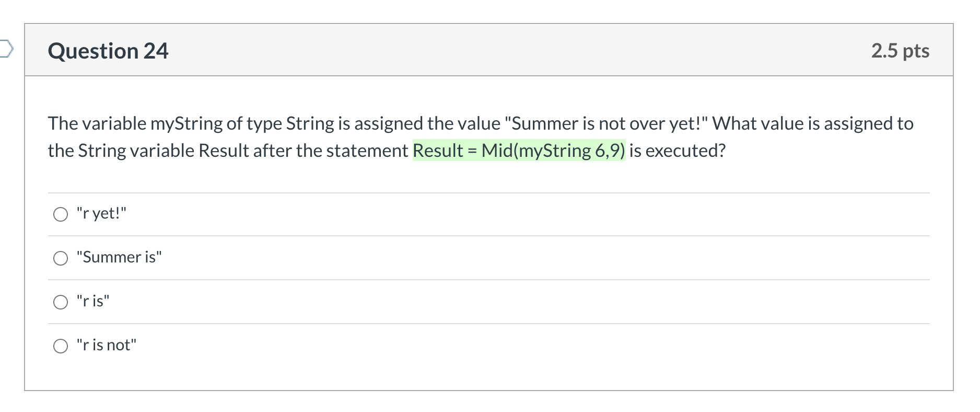Click the answer text "r is"
Image resolution: width=980 pixels, height=412 pixels.
[x=92, y=301]
